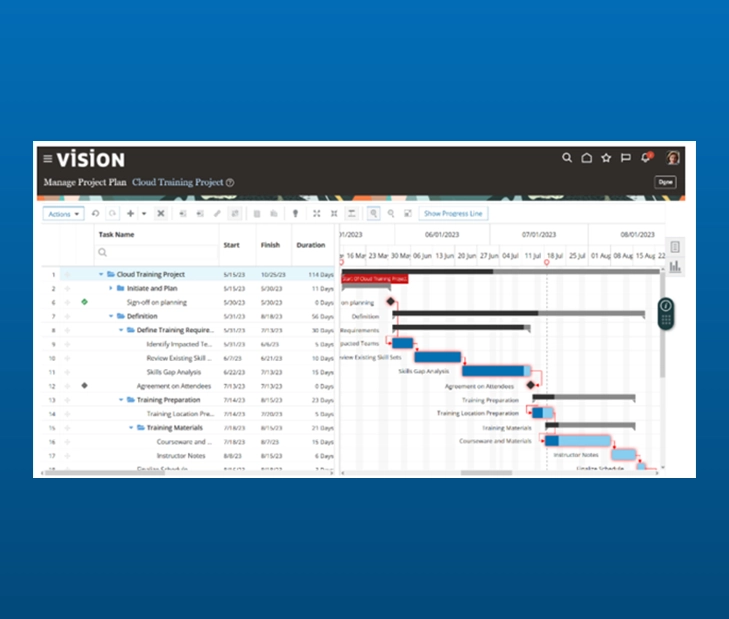The height and width of the screenshot is (619, 729).
Task: Collapse the Training Materials folder
Action: coord(131,427)
